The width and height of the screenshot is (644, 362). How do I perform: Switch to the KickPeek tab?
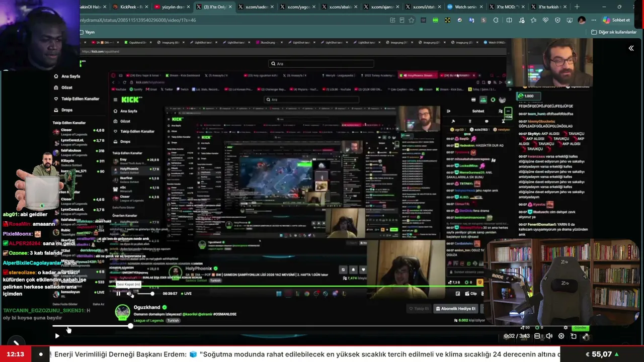[130, 7]
